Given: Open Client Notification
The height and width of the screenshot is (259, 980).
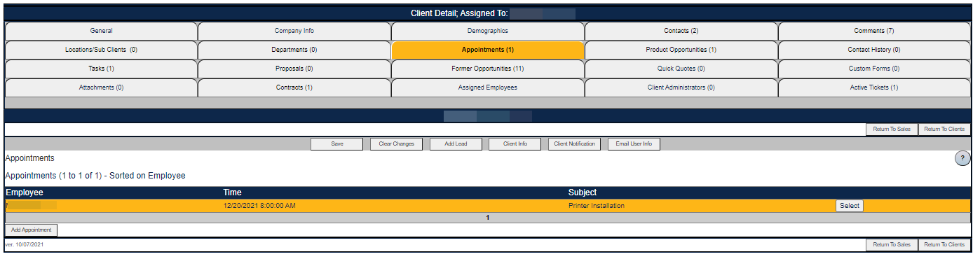Looking at the screenshot, I should click(574, 144).
